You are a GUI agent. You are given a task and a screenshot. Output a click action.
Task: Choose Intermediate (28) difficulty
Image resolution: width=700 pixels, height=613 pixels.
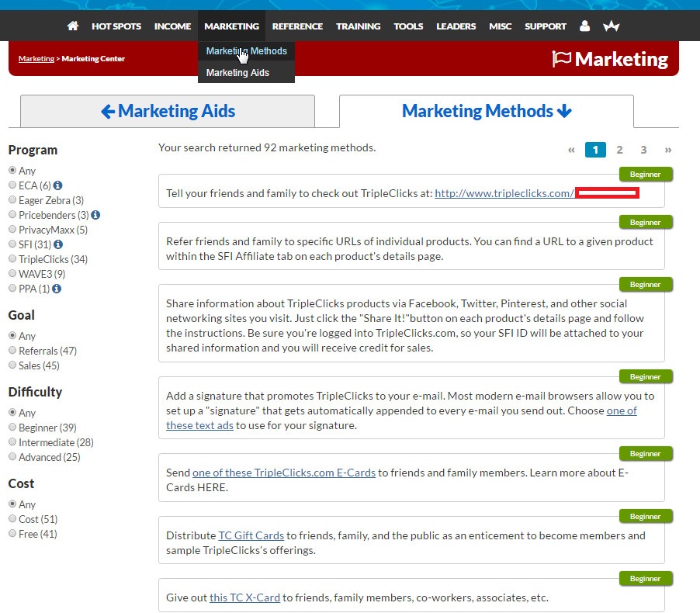click(12, 442)
